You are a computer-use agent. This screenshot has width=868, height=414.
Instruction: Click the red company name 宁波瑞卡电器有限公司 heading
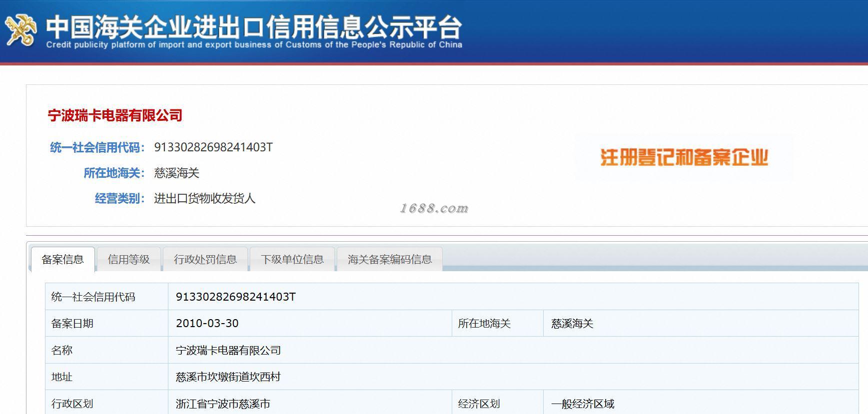tap(115, 115)
